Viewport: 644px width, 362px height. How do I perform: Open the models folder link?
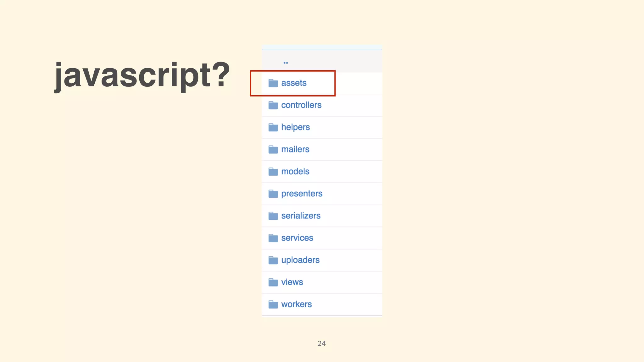295,171
